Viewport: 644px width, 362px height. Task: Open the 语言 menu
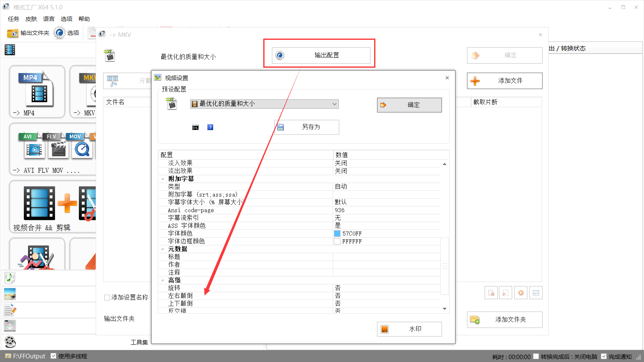tap(49, 19)
